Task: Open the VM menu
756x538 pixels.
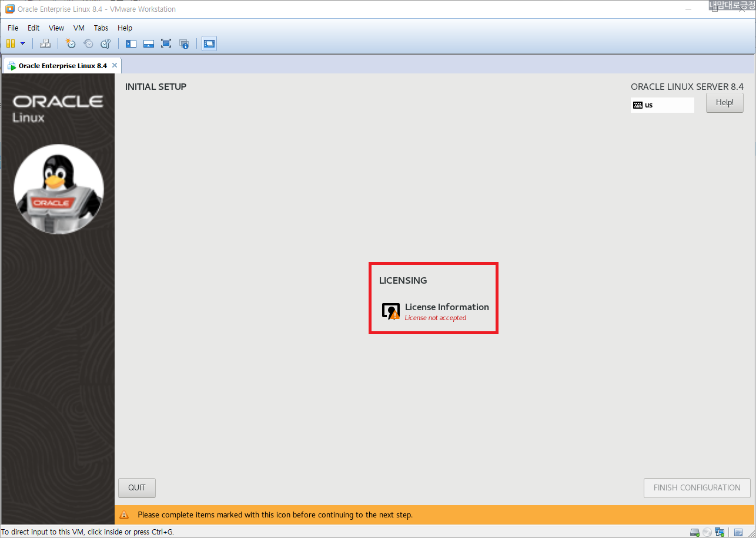Action: tap(79, 28)
